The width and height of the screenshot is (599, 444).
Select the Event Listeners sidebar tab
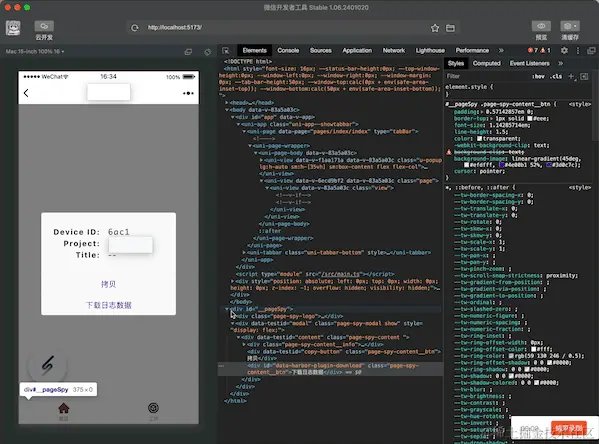(x=529, y=63)
